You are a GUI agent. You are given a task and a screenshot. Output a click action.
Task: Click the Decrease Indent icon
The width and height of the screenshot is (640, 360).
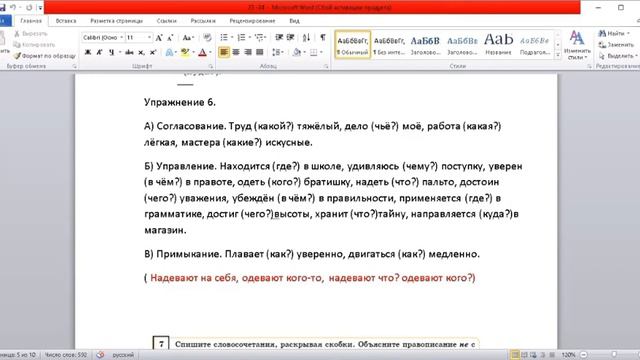click(x=279, y=38)
